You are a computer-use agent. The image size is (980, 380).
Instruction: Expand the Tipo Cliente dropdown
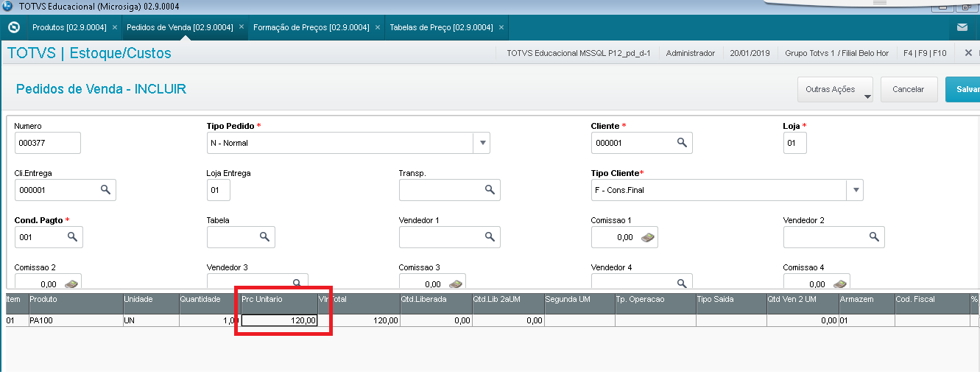(855, 190)
